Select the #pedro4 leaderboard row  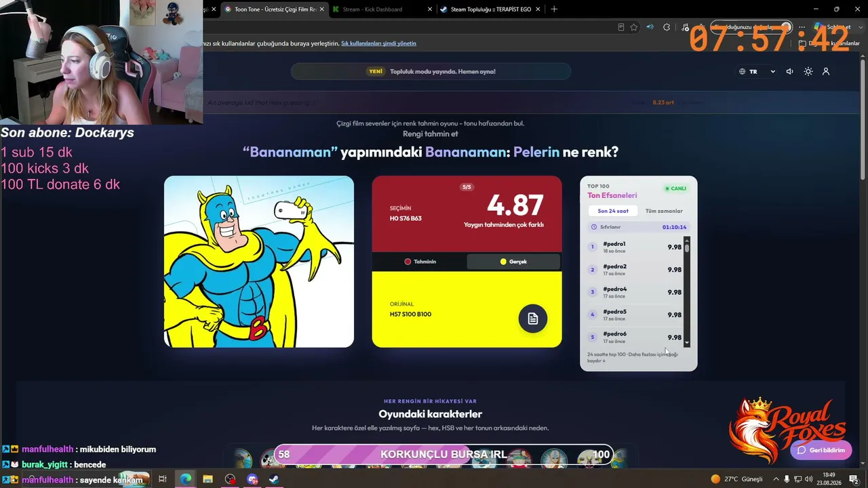click(635, 292)
